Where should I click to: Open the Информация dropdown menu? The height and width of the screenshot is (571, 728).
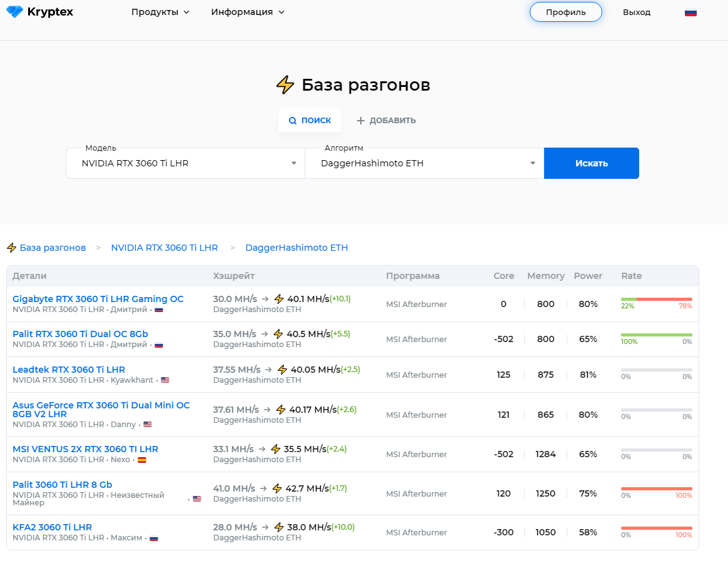tap(248, 12)
